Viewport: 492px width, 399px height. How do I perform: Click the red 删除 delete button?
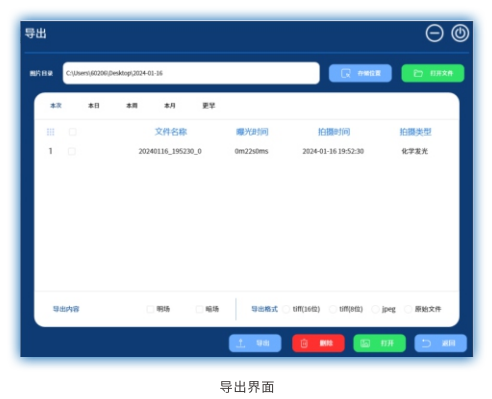[318, 343]
